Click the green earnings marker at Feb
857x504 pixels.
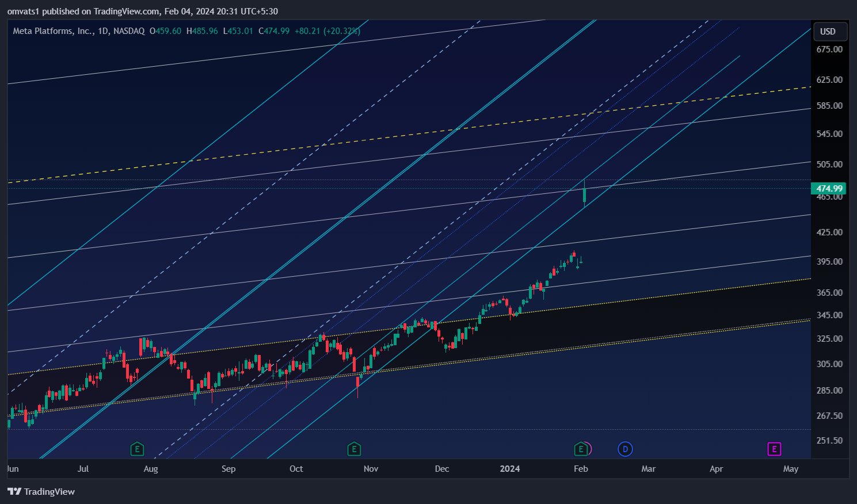coord(581,449)
